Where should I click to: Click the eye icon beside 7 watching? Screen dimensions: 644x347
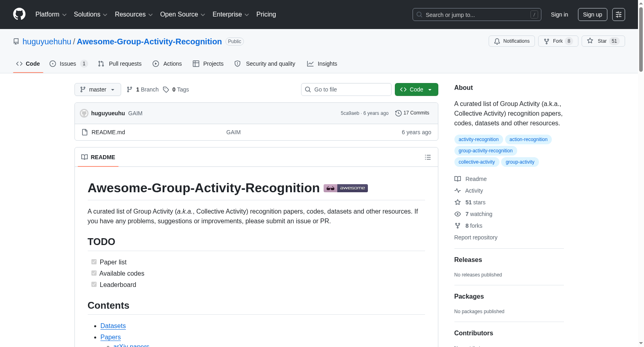pos(458,214)
